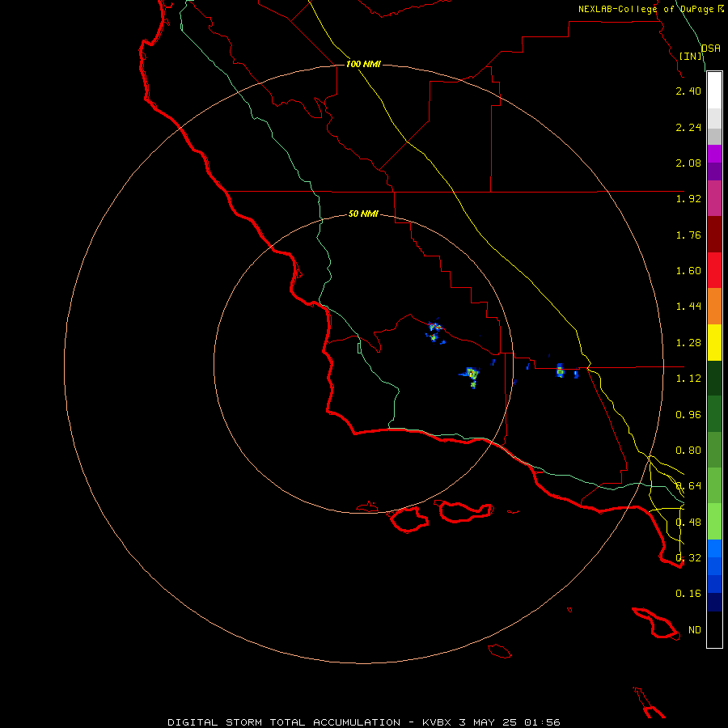This screenshot has width=728, height=728.
Task: Select the bright red swatch beside 1.60
Action: point(714,270)
